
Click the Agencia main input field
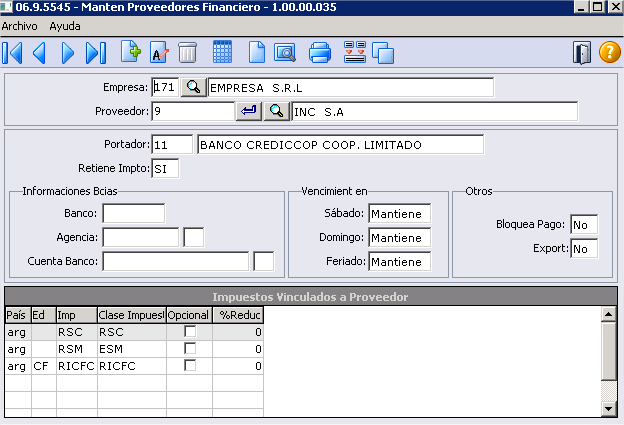point(141,237)
